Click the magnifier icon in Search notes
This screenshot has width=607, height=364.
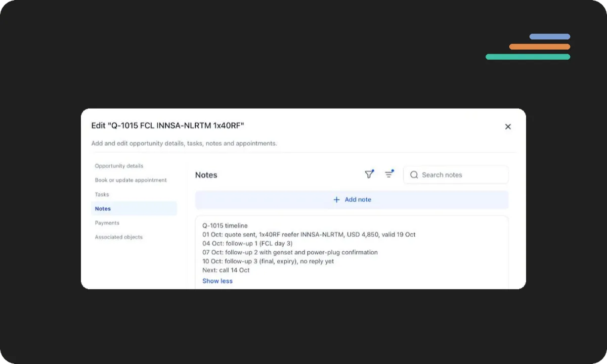(414, 175)
